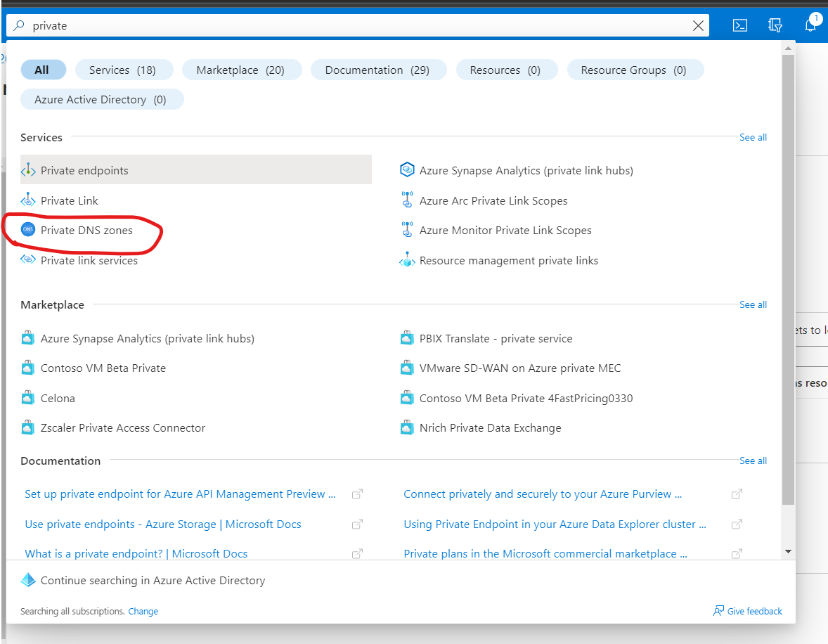Click Azure Synapse Analytics hexagon icon in Services
The height and width of the screenshot is (644, 828).
pos(407,170)
